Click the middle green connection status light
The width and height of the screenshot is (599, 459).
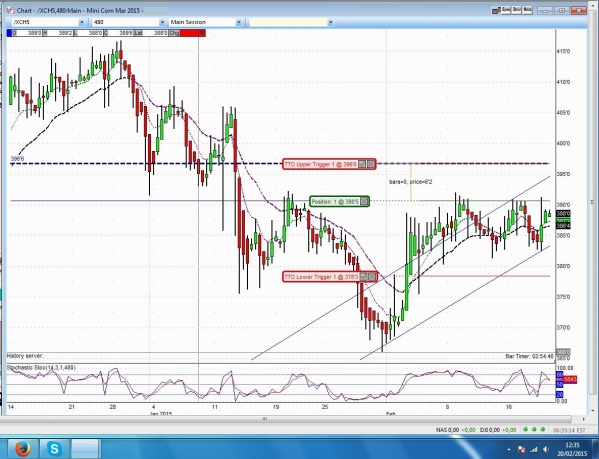(534, 430)
